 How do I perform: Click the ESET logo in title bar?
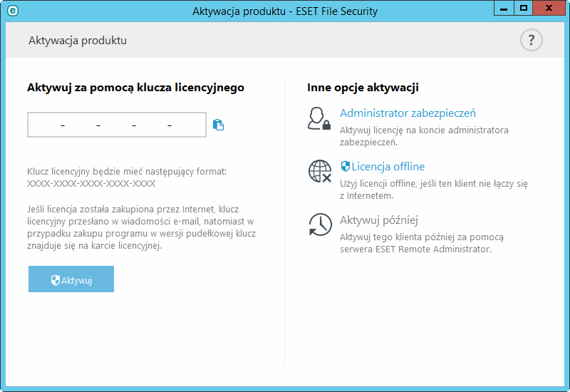pos(13,11)
